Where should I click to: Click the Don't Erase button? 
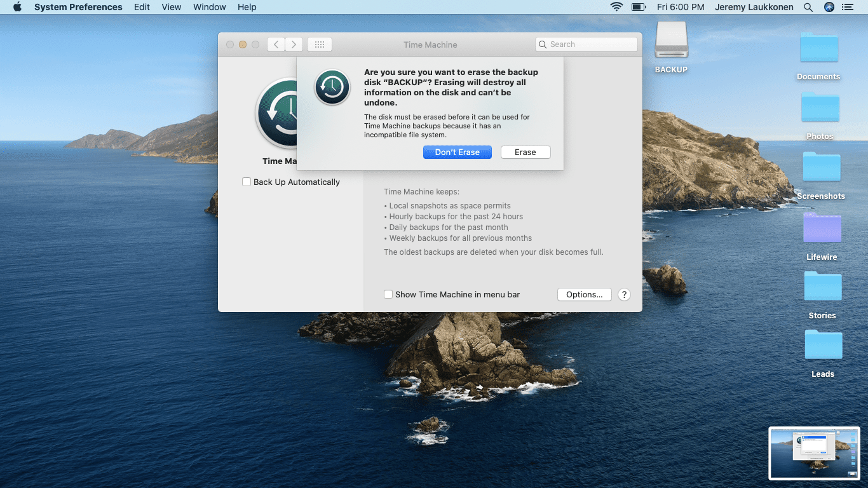458,152
